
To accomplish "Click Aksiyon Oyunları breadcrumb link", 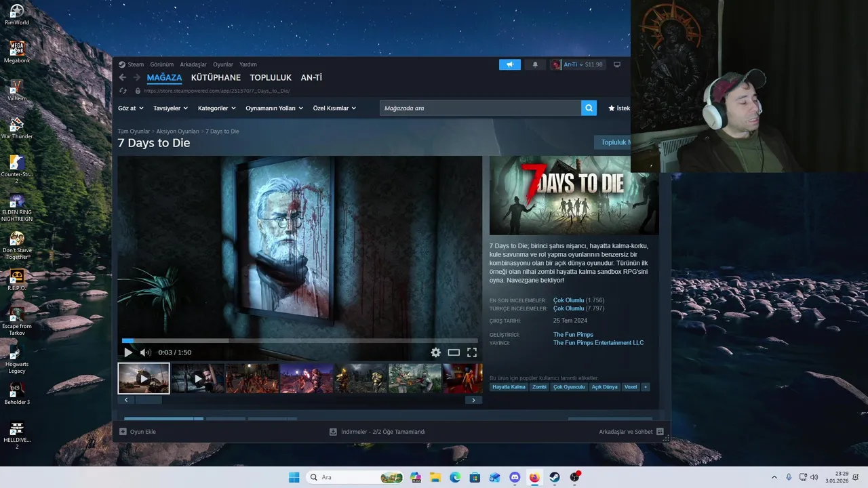I will pos(178,131).
